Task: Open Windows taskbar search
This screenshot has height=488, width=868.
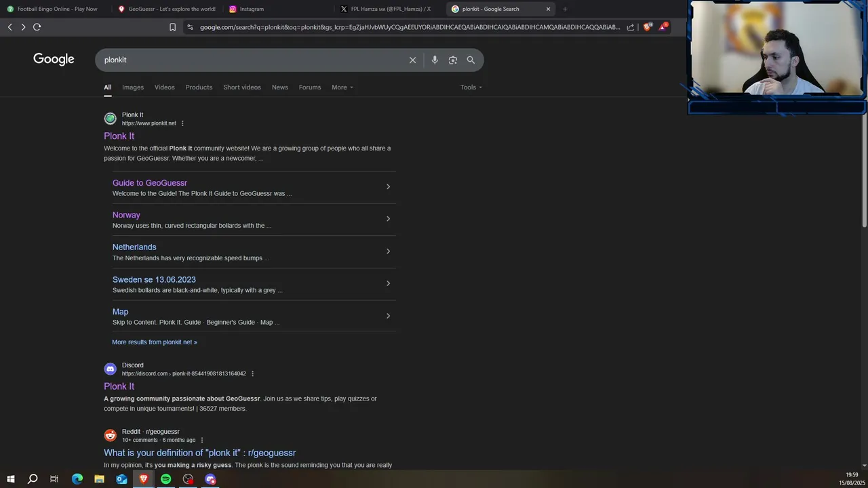Action: (32, 479)
